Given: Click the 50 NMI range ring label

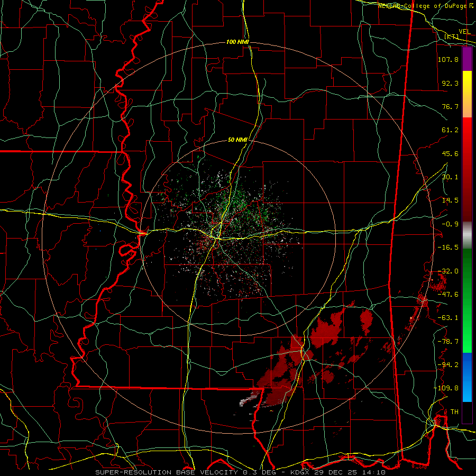Looking at the screenshot, I should tap(237, 140).
